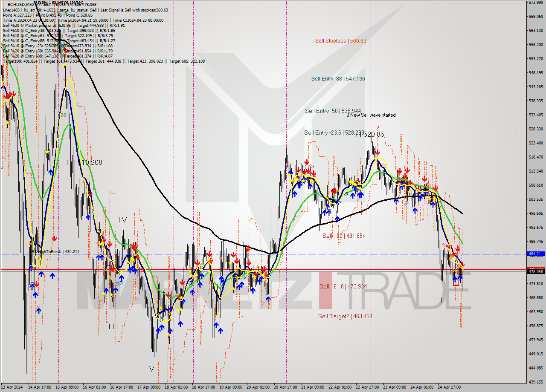Click the '24 Apr 17:00' time label
The height and width of the screenshot is (392, 546).
(x=449, y=388)
